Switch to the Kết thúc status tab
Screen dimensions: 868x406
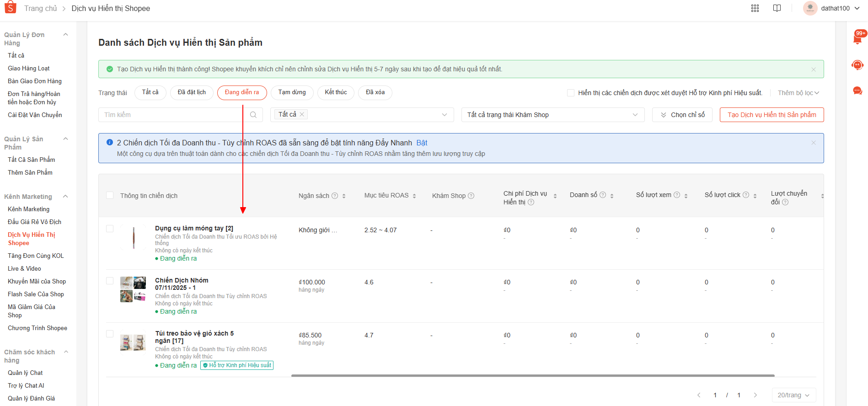point(336,92)
